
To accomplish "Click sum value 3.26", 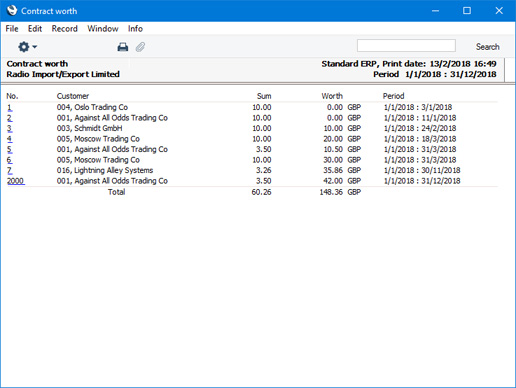I will pos(264,170).
